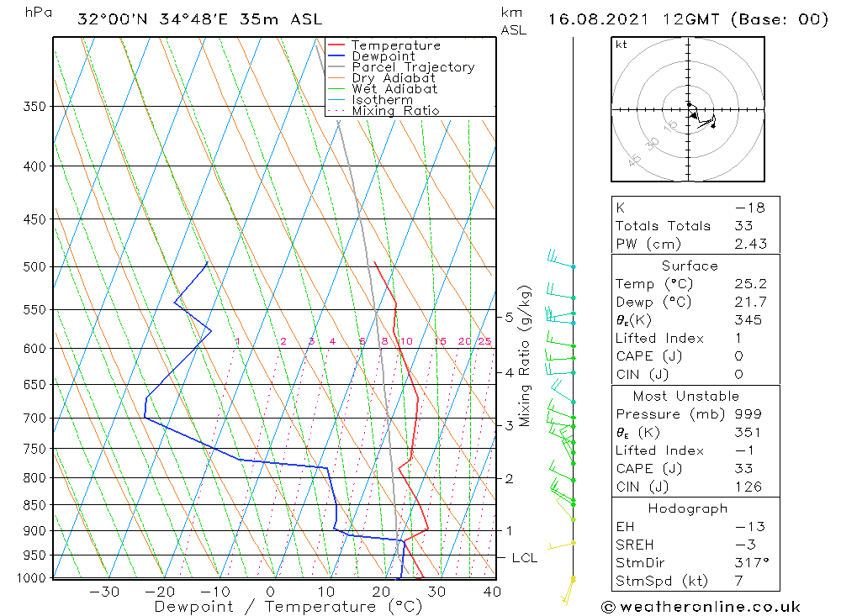Click the 40 temperature axis tick label
Screen dimensions: 841x616
492,592
